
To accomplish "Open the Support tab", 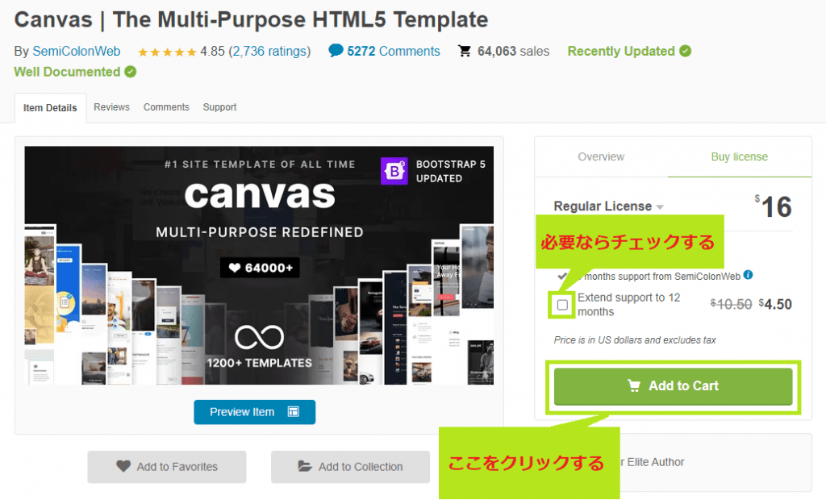I will (x=219, y=107).
